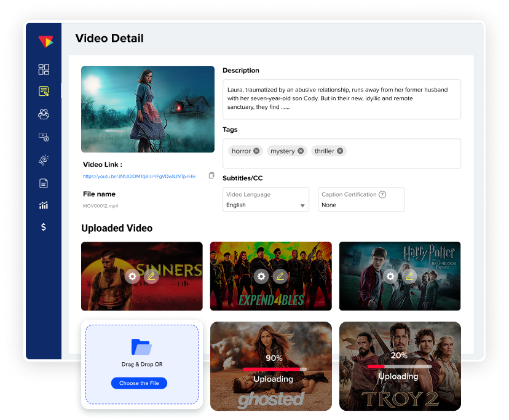
Task: Click the Caption Certification help icon
Action: [382, 194]
